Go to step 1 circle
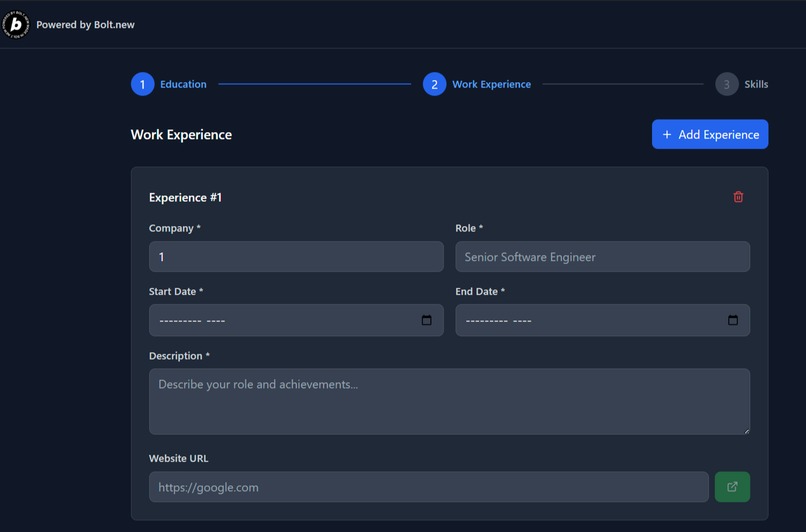Viewport: 806px width, 532px height. 142,84
